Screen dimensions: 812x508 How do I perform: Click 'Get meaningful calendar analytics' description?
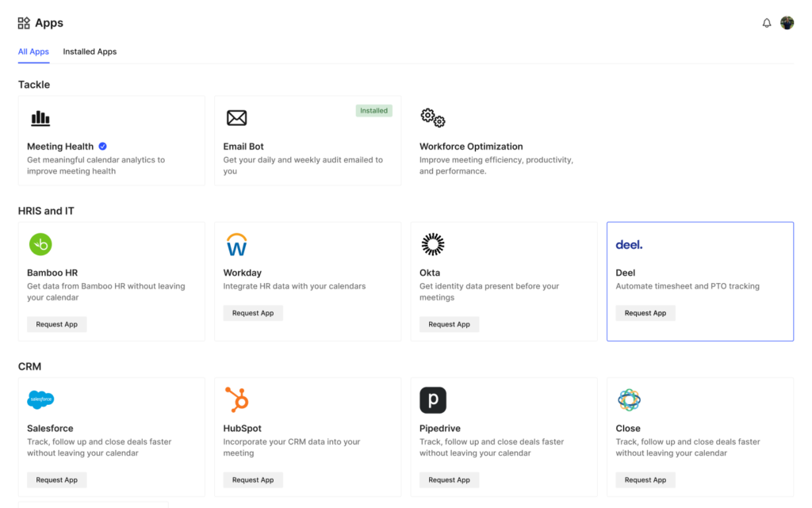tap(96, 166)
